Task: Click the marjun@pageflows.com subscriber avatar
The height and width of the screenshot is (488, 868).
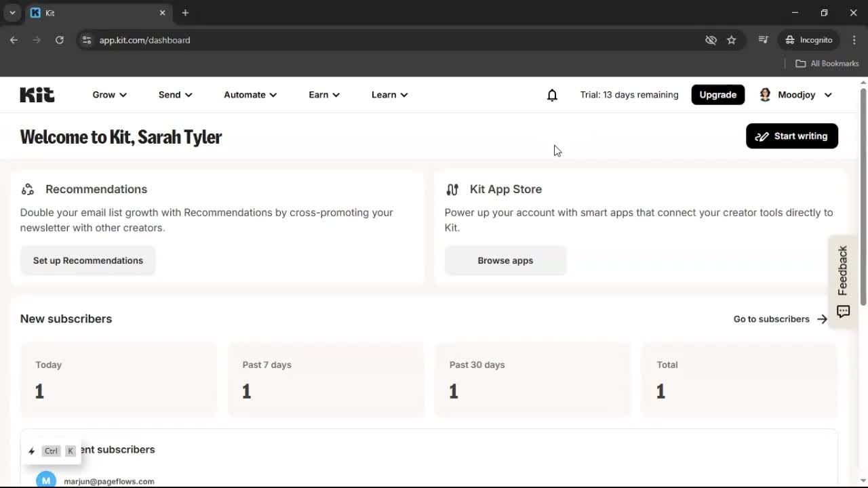Action: click(x=45, y=479)
